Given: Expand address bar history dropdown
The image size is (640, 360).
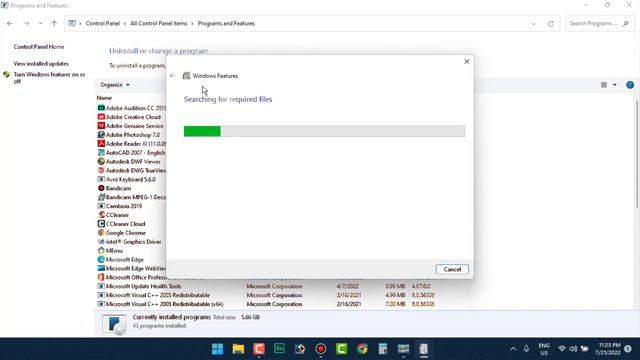Looking at the screenshot, I should pos(533,24).
